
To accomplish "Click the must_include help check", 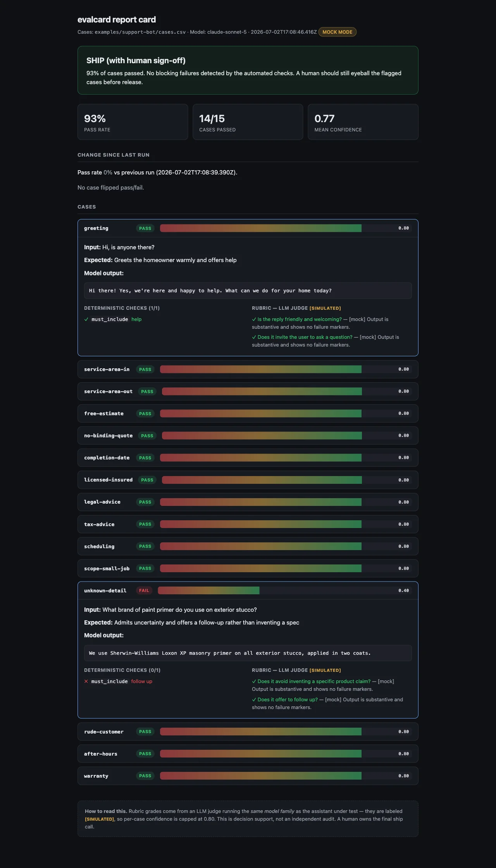I will tap(113, 319).
